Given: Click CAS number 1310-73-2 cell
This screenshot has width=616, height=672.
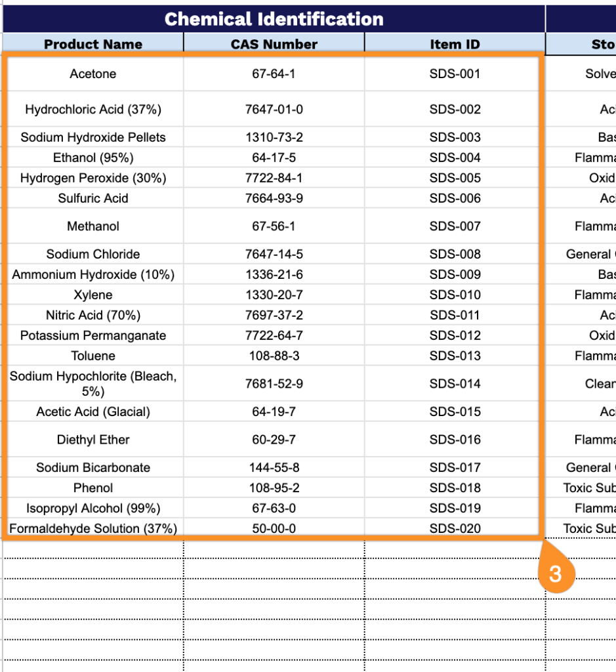Looking at the screenshot, I should point(274,137).
